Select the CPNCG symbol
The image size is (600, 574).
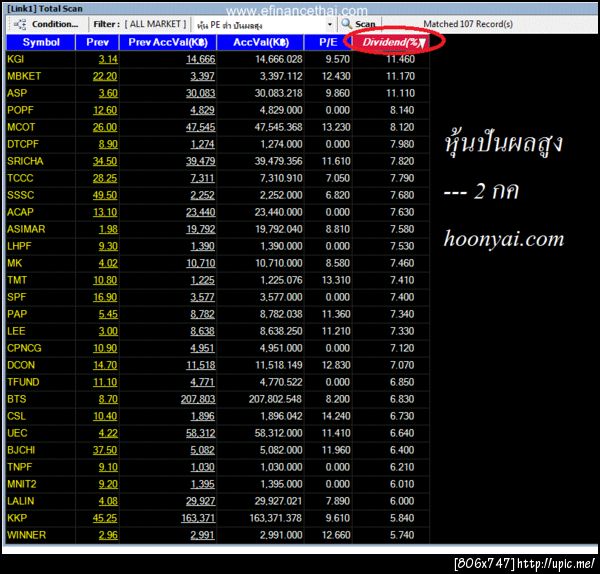24,348
